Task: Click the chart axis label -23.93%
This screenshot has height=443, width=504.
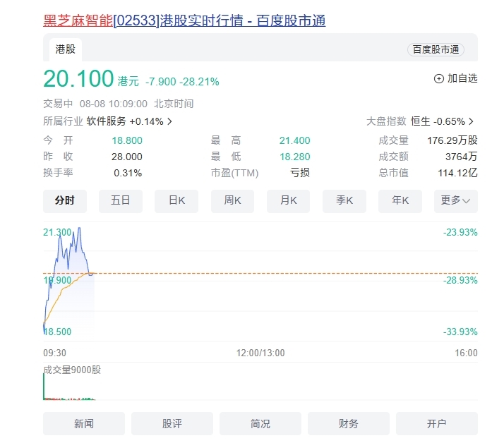Action: point(460,232)
